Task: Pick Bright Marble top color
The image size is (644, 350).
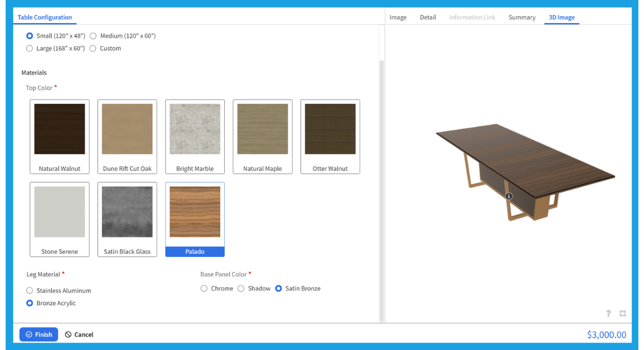Action: tap(195, 136)
